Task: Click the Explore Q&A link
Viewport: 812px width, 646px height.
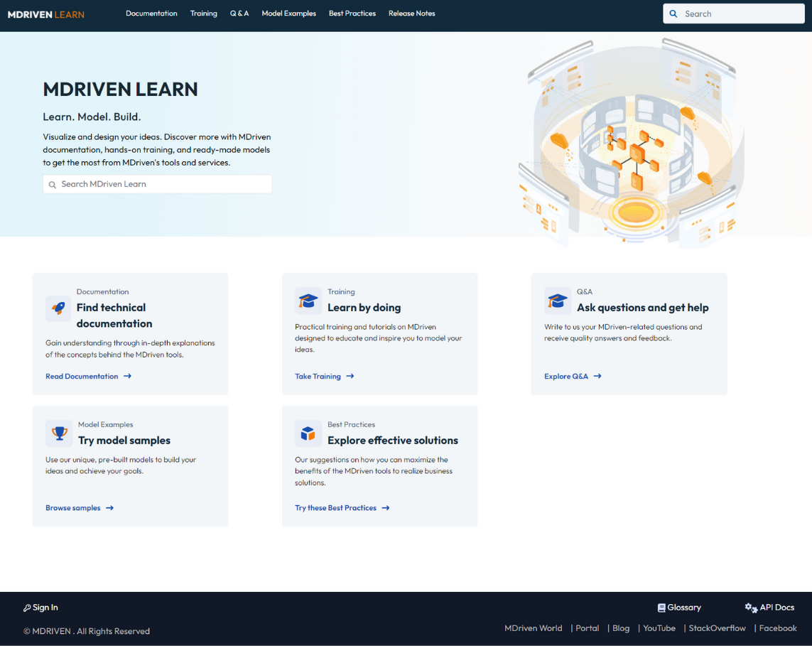Action: [566, 376]
